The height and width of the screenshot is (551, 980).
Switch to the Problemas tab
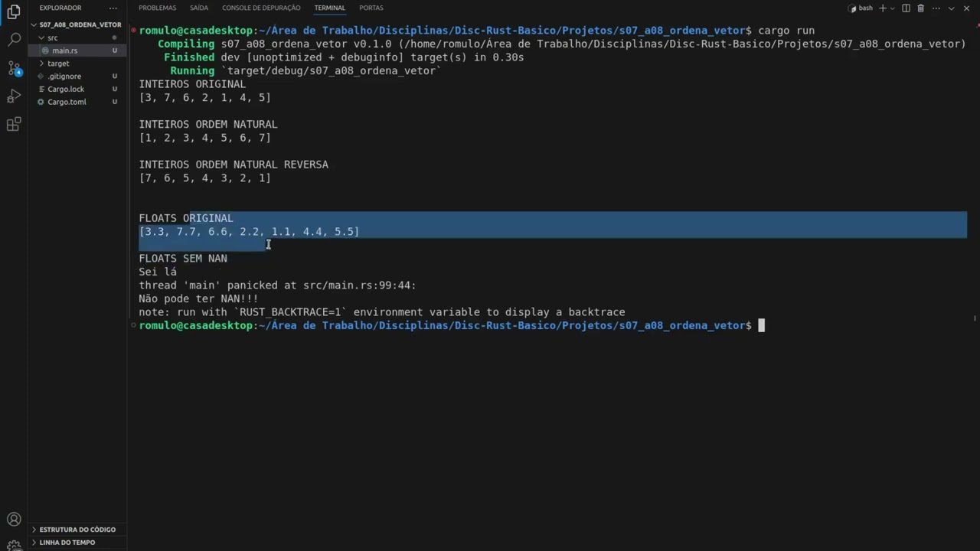point(157,8)
